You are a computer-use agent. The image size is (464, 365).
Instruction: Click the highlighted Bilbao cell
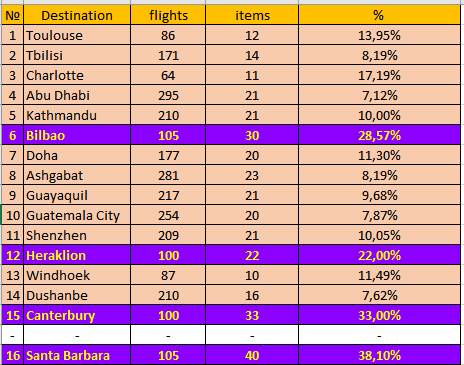(x=77, y=135)
